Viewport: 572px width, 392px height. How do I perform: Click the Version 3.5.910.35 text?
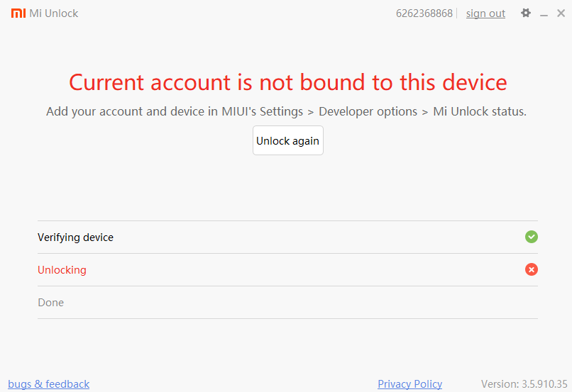[x=524, y=384]
